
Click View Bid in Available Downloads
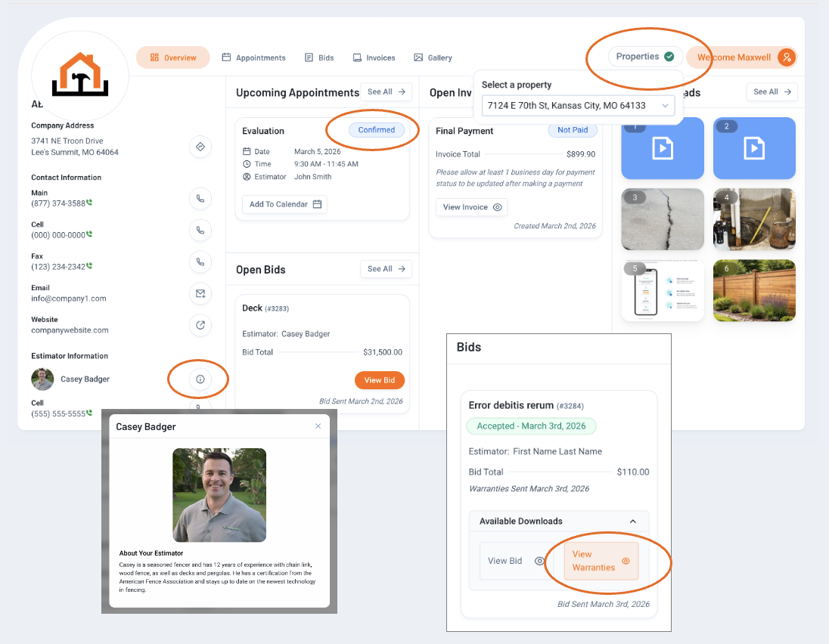[516, 561]
